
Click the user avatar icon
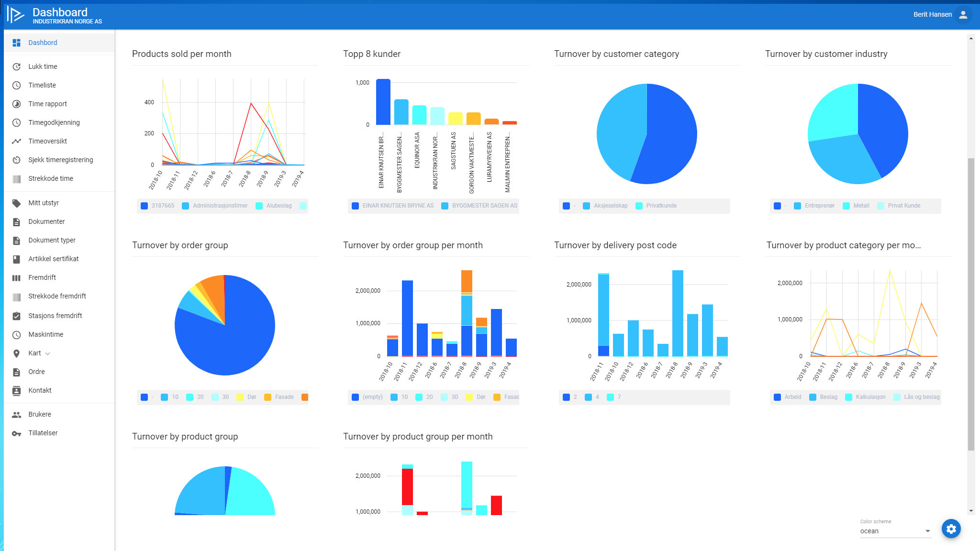[963, 15]
